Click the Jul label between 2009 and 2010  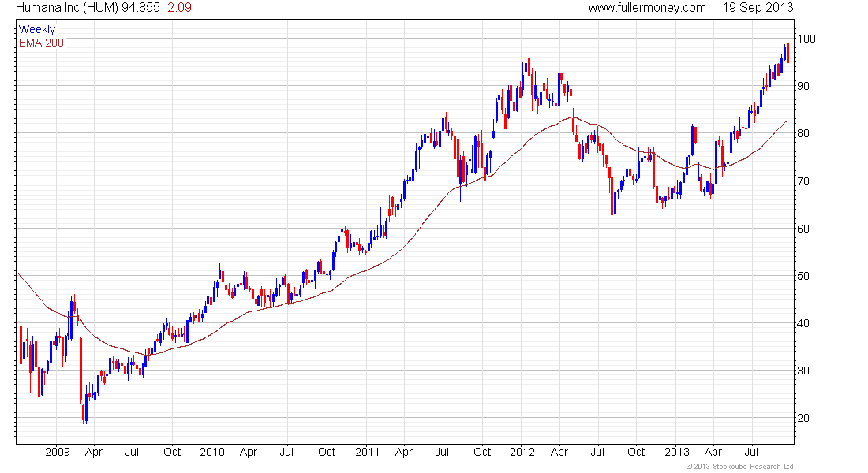(132, 452)
